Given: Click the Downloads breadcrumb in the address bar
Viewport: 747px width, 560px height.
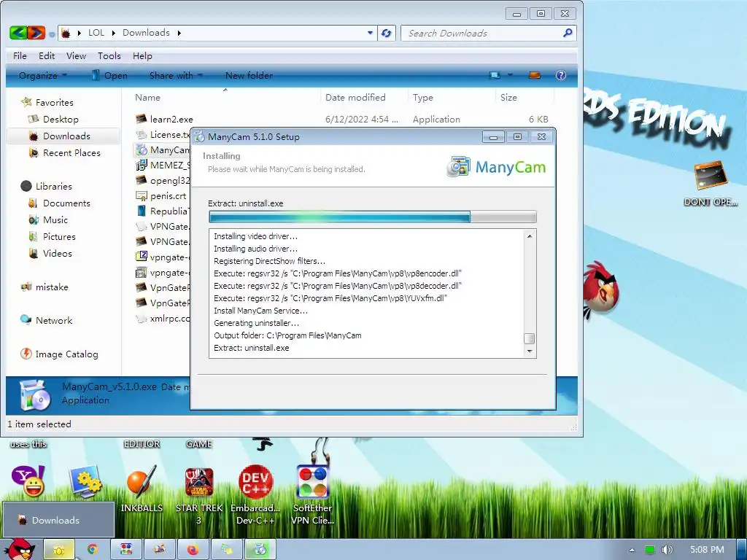Looking at the screenshot, I should (146, 33).
